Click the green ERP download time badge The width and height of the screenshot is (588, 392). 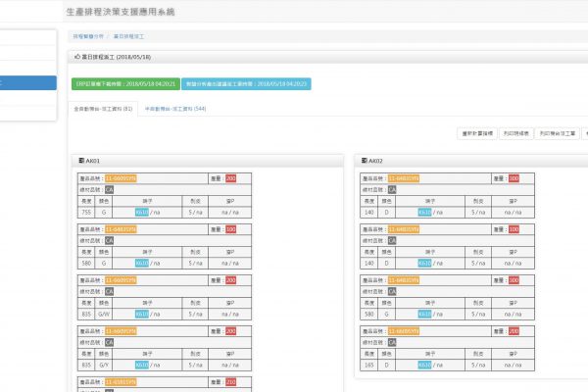[x=125, y=84]
